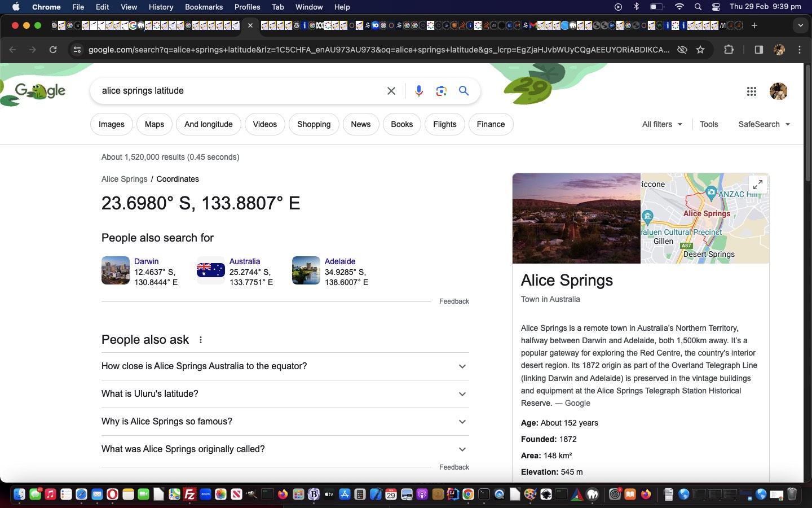Click the Darwin skyline thumbnail
Screen dimensions: 812x508
tap(116, 270)
